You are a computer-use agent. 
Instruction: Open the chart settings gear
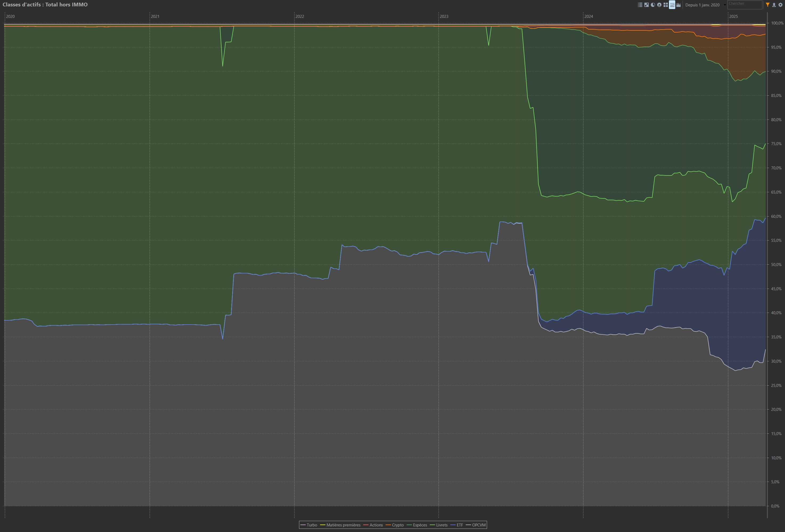780,5
